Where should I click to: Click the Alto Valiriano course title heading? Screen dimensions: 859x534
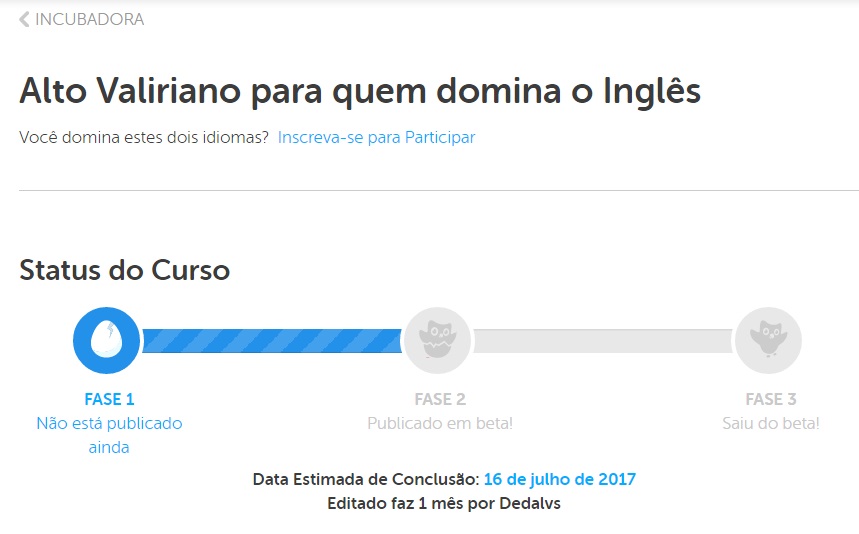[360, 91]
